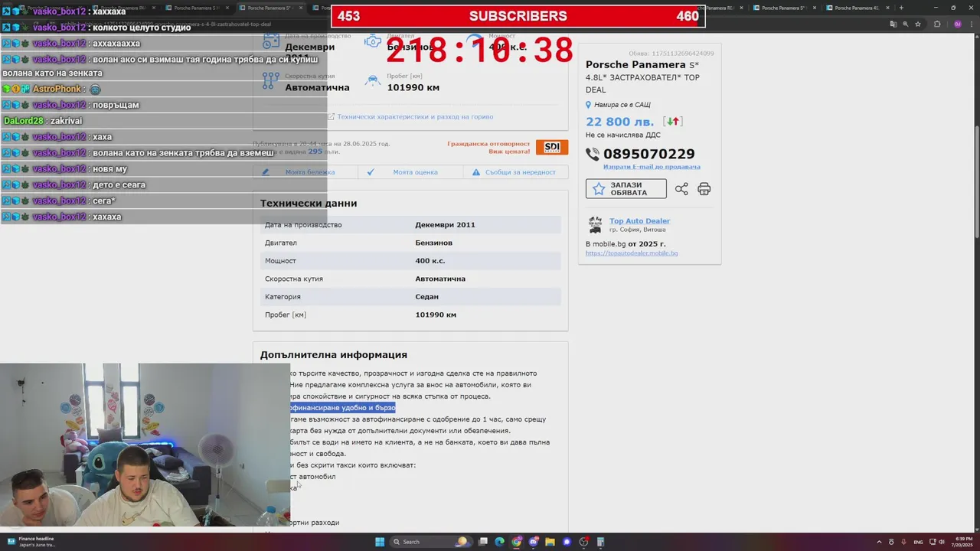Click the AstroPhonk username in chat overlay

[57, 89]
